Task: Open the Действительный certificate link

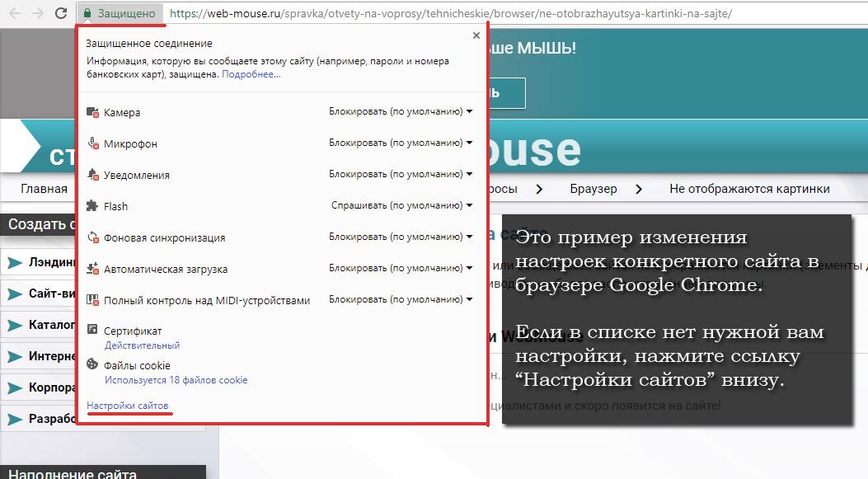Action: click(143, 345)
